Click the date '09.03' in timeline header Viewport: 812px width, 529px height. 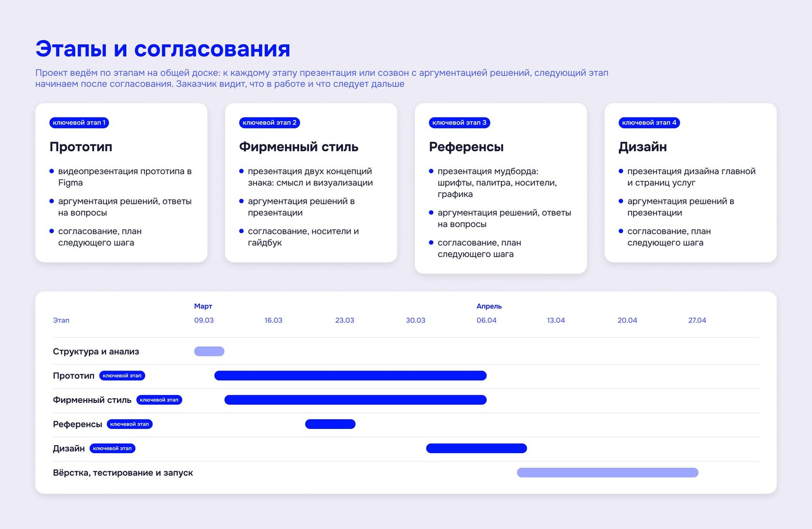click(x=204, y=320)
